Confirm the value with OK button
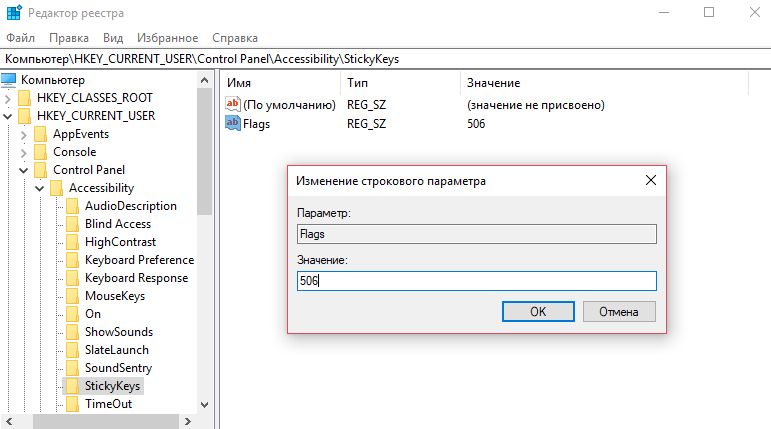 click(x=538, y=311)
